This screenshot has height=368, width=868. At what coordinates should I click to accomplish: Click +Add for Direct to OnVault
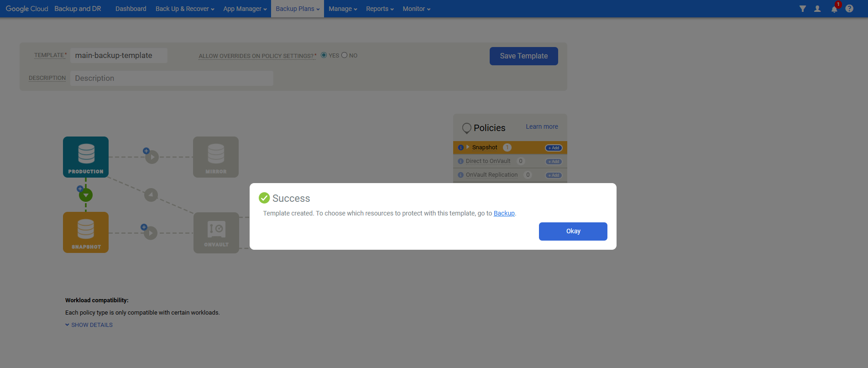click(554, 162)
